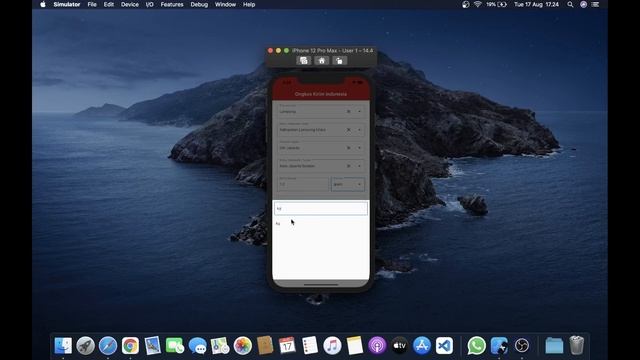Clear the Kabupaten Lampung field with its X
This screenshot has height=360, width=640.
[349, 130]
